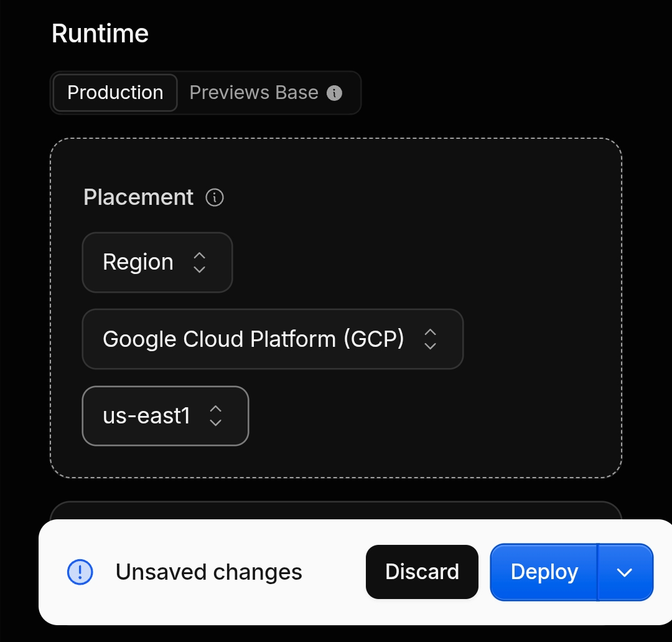Click the Unsaved changes text
This screenshot has width=672, height=642.
(x=209, y=572)
